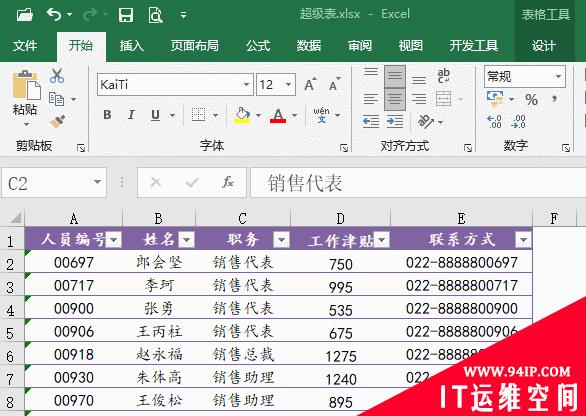This screenshot has height=416, width=586.
Task: Open filter dropdown for 人员编号 column
Action: (114, 240)
